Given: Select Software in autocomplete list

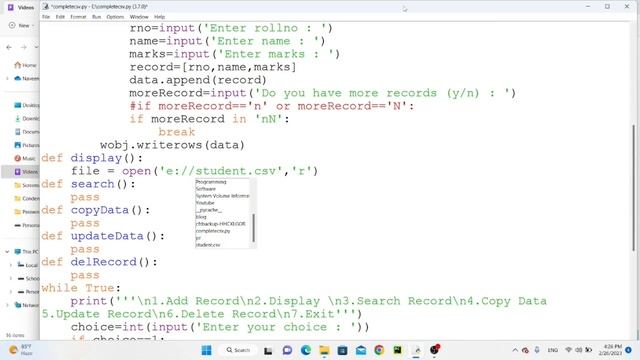Looking at the screenshot, I should [x=206, y=189].
